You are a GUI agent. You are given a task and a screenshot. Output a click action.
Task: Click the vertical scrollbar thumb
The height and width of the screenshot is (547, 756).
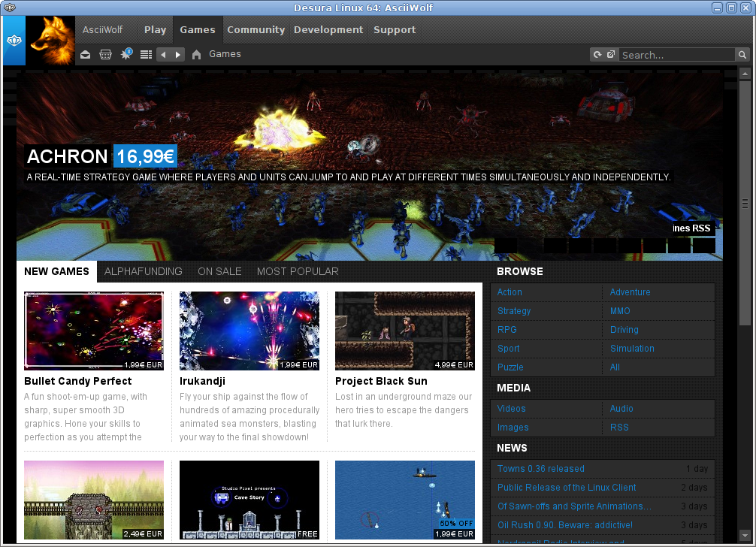pos(745,204)
